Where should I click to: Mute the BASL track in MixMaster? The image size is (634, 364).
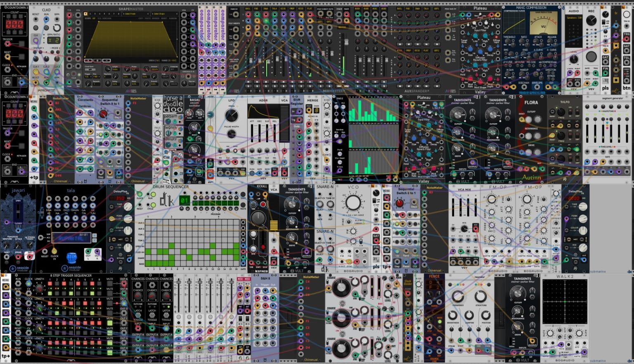tap(248, 82)
